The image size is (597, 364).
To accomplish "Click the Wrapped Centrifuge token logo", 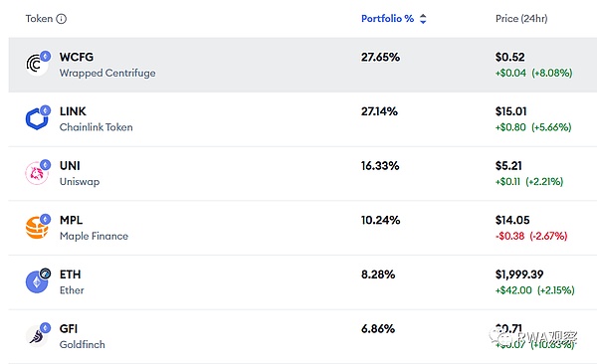I will (37, 65).
